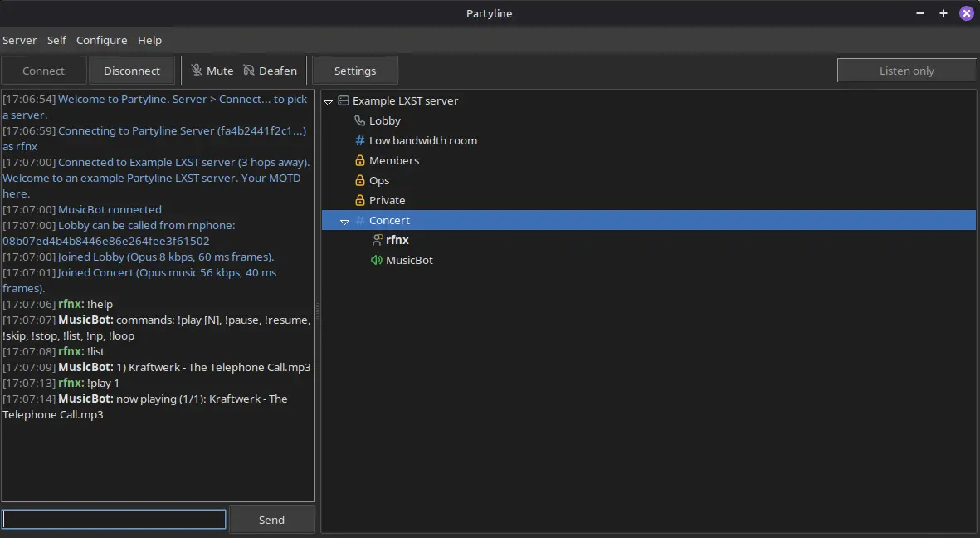Toggle Deafen in the toolbar
Viewport: 980px width, 538px height.
(x=270, y=71)
